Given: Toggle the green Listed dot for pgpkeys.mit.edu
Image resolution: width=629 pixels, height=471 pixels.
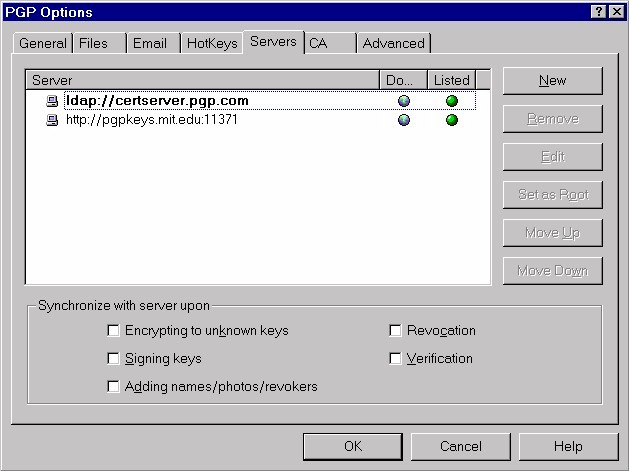Looking at the screenshot, I should (x=452, y=120).
